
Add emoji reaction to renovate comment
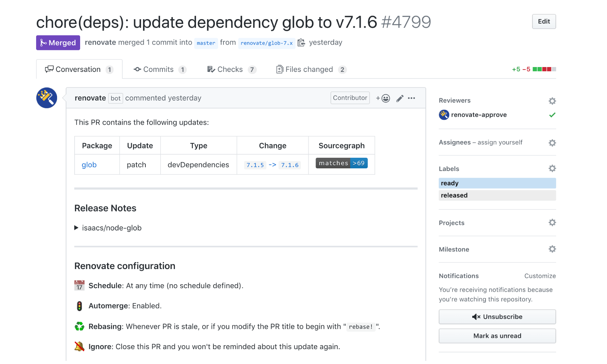point(383,98)
